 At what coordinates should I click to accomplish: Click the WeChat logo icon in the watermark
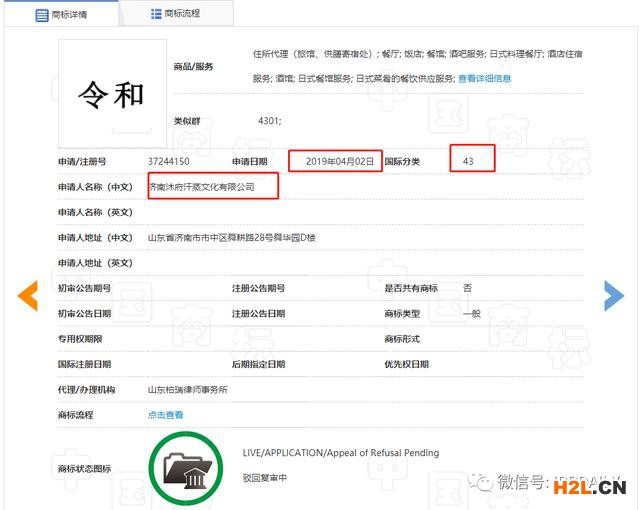tap(484, 484)
